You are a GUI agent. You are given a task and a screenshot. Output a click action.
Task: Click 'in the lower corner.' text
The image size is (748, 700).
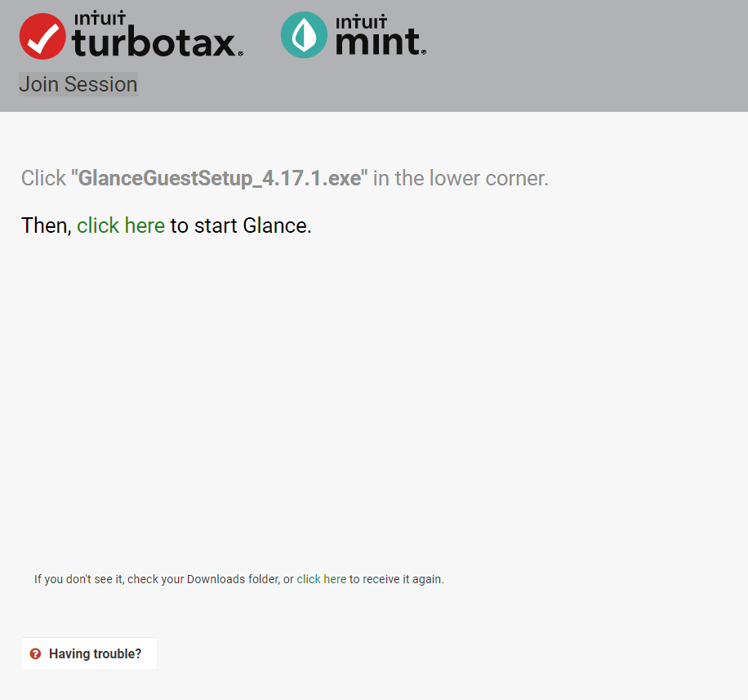point(461,178)
